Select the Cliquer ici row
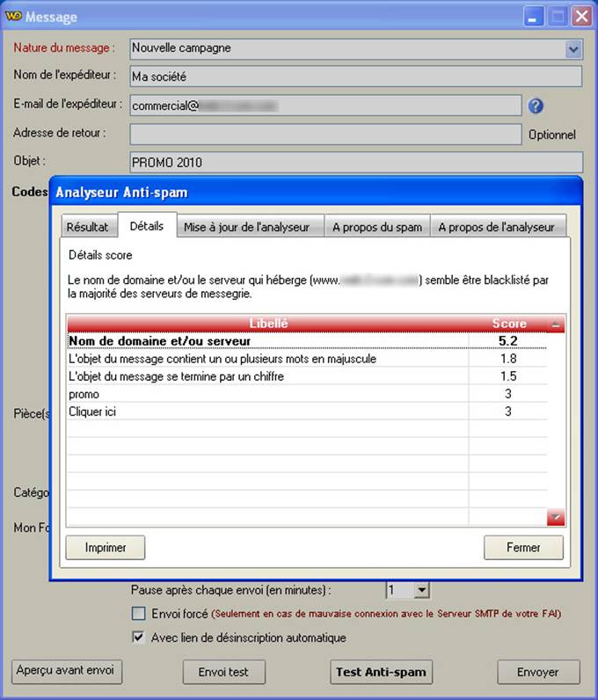Screen dimensions: 598x700 [307, 412]
